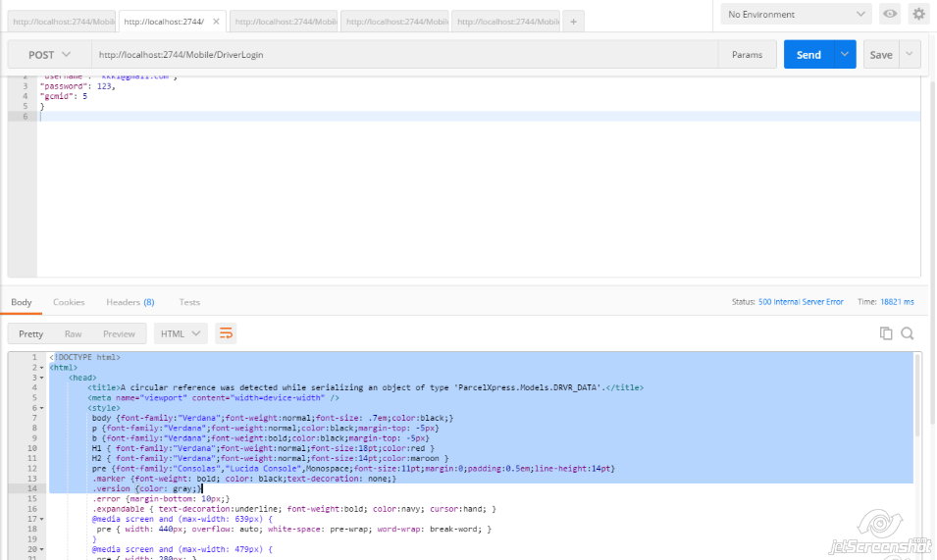This screenshot has height=560, width=937.
Task: Open the POST method dropdown
Action: click(50, 55)
